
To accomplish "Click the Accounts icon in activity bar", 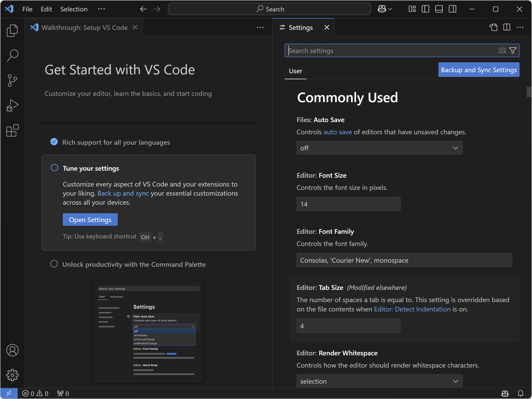I will [12, 350].
